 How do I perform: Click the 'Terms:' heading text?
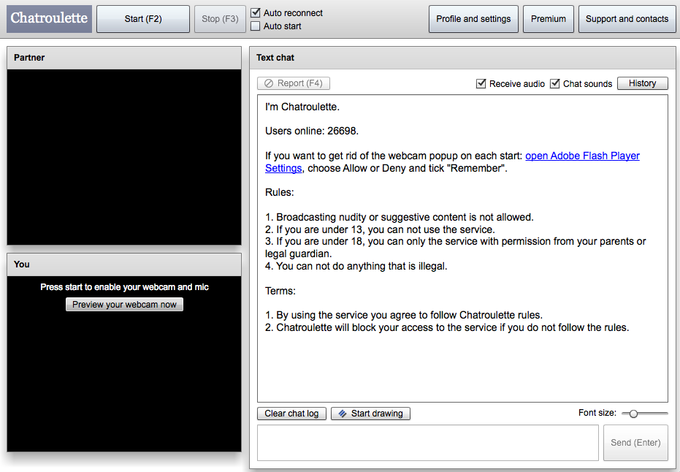[280, 291]
